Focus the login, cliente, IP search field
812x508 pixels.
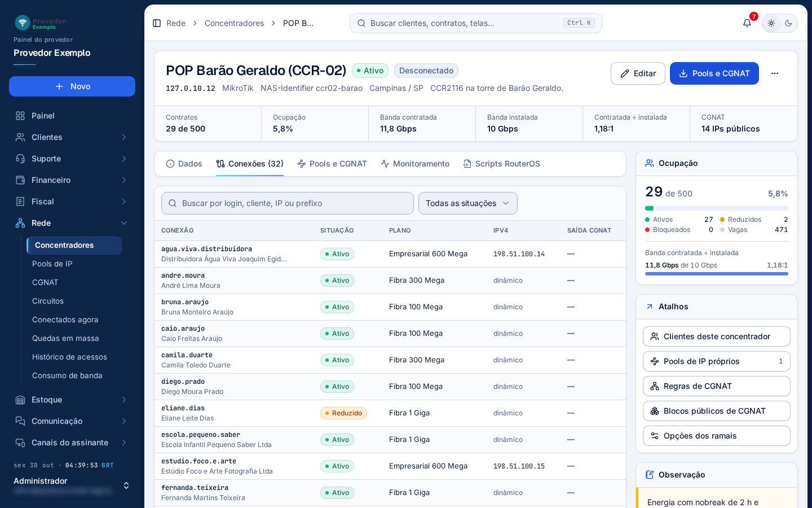288,203
